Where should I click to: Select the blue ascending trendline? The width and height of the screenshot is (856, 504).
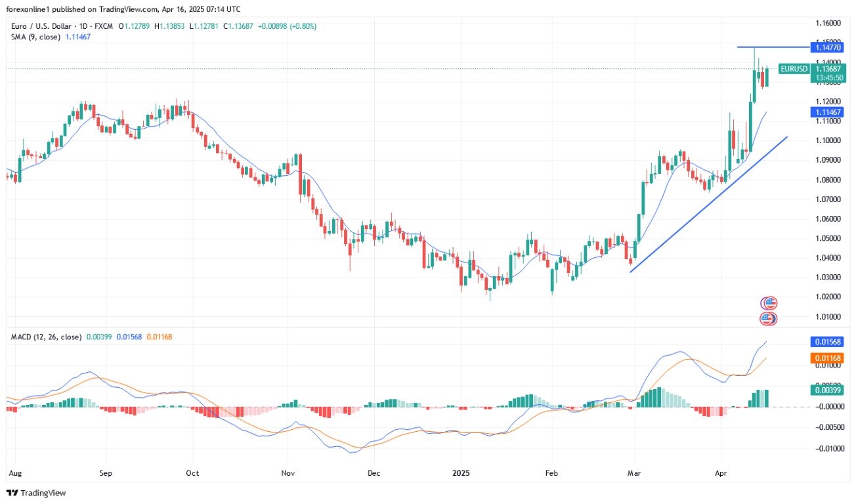(709, 204)
